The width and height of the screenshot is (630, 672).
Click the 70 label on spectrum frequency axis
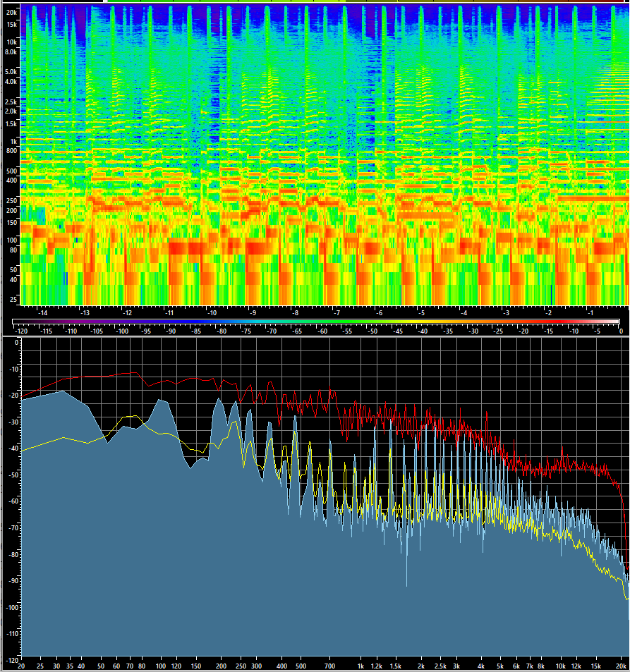tap(130, 666)
